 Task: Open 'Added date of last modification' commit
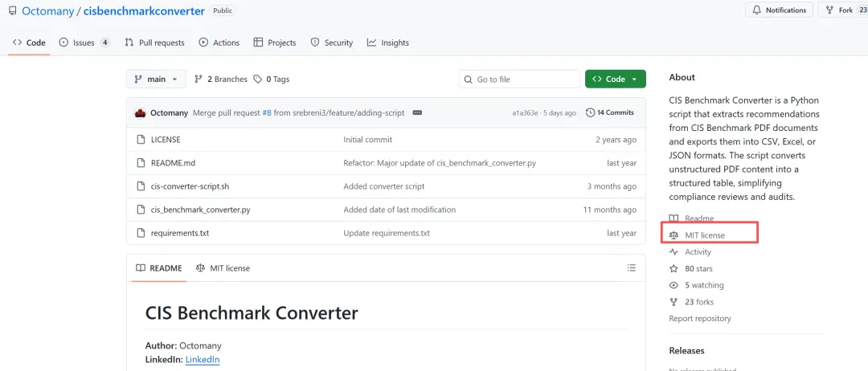pyautogui.click(x=399, y=210)
